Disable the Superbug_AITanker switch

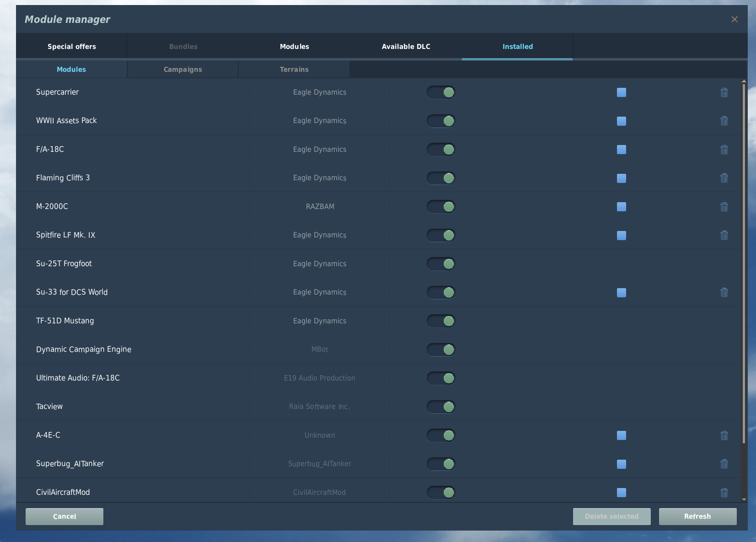click(441, 464)
